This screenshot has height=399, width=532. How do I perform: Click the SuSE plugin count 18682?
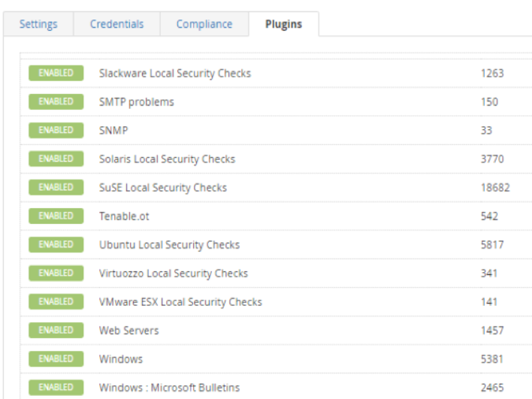point(494,188)
